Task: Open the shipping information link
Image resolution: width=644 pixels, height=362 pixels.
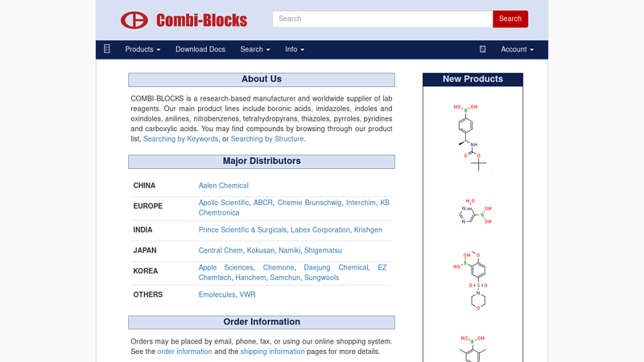Action: click(x=272, y=352)
